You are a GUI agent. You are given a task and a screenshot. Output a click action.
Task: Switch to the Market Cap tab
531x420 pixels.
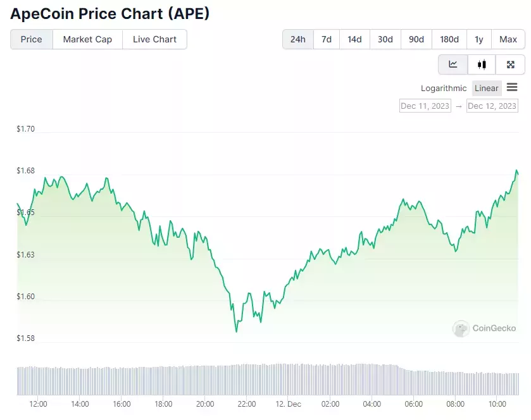pyautogui.click(x=87, y=39)
